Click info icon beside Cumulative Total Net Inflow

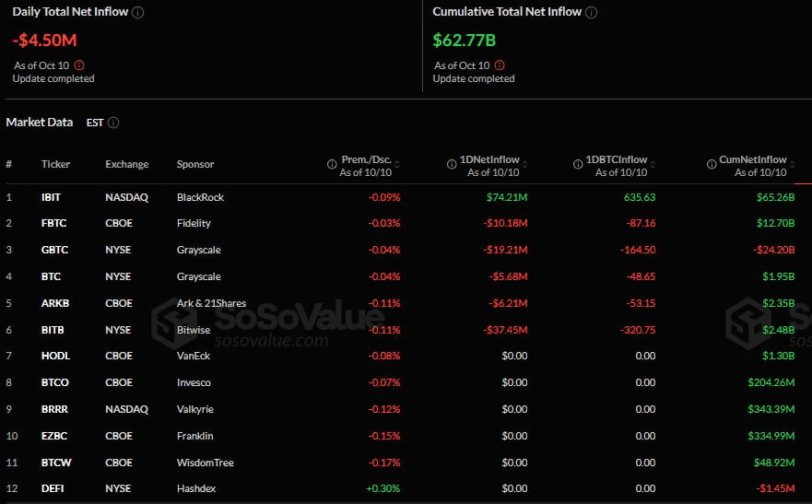pos(592,13)
